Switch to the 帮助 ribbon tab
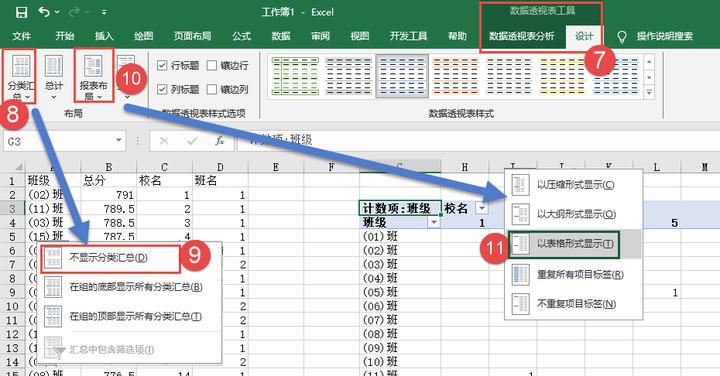 (457, 36)
